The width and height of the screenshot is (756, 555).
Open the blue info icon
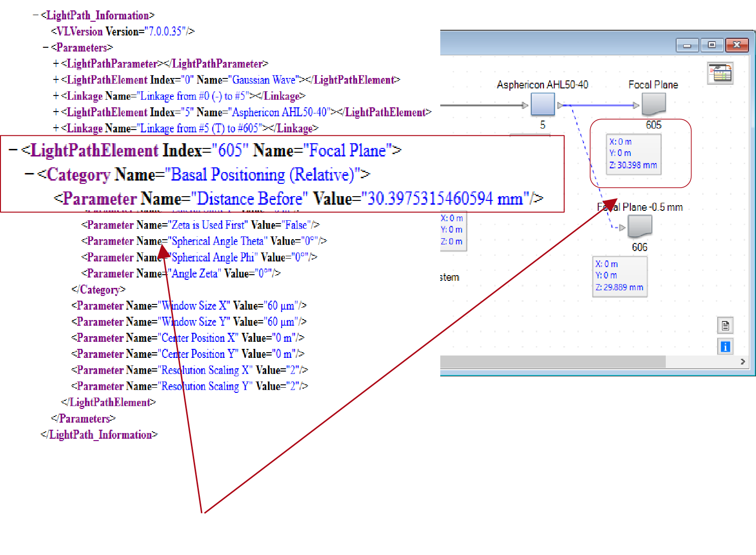coord(725,347)
